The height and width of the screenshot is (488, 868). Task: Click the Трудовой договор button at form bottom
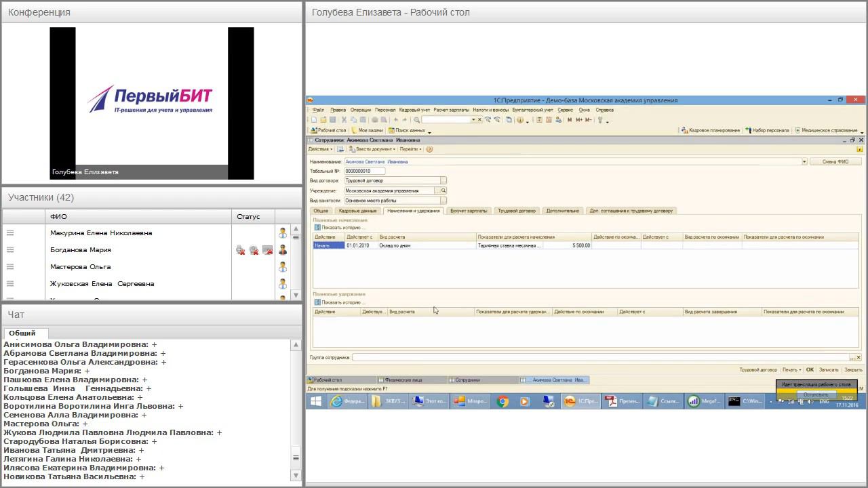pos(758,370)
